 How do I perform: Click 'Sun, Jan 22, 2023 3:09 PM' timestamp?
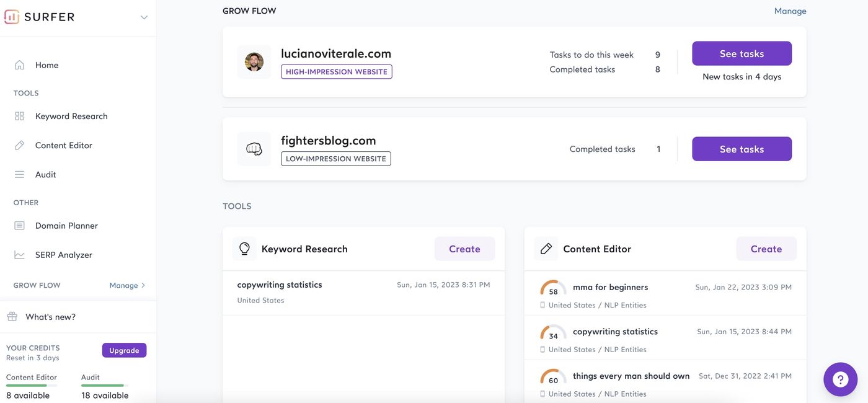pos(743,287)
